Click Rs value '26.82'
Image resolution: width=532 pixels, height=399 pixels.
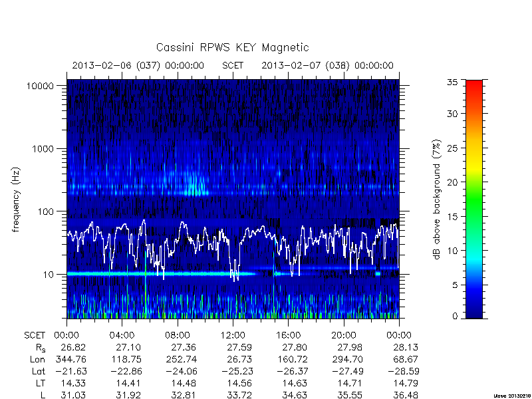(x=73, y=347)
